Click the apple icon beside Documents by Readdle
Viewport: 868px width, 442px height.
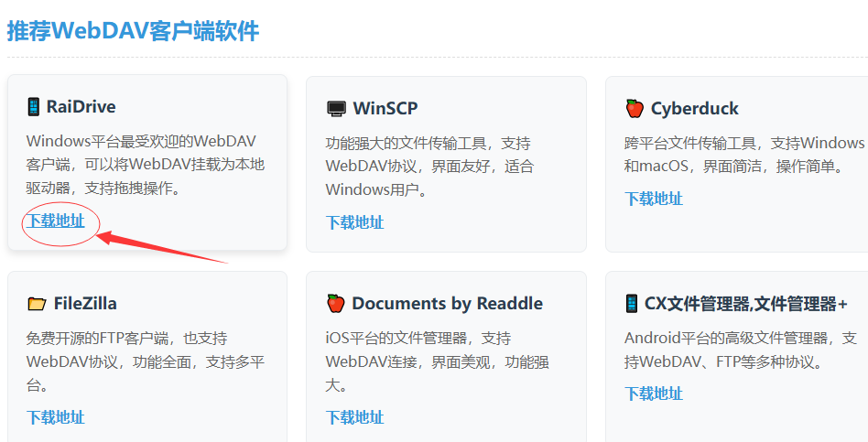click(335, 303)
